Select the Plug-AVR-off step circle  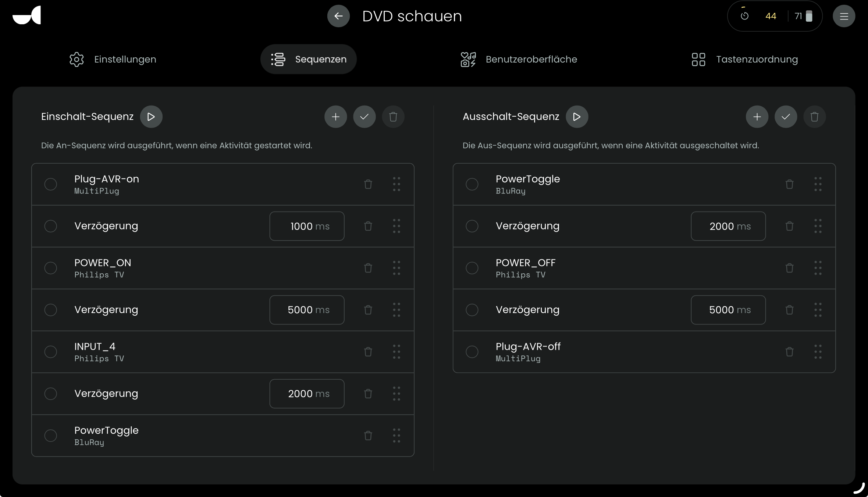point(472,352)
